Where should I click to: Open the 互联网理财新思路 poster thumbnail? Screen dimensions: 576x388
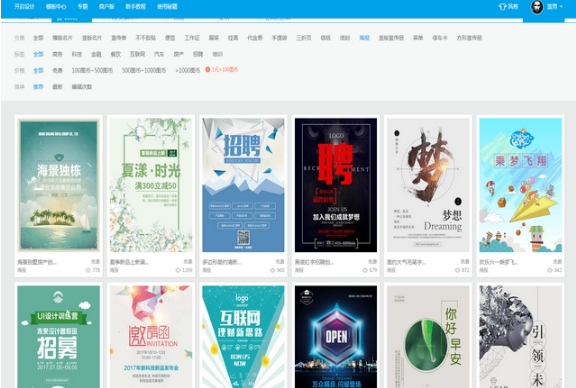click(243, 337)
